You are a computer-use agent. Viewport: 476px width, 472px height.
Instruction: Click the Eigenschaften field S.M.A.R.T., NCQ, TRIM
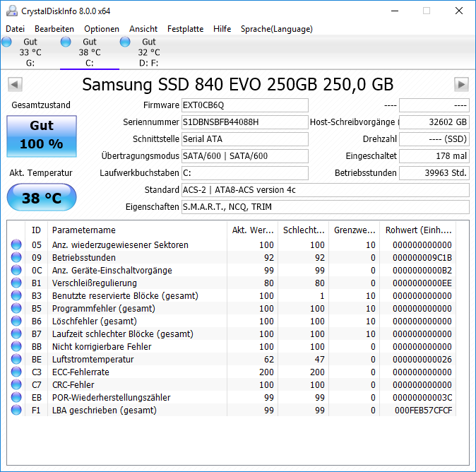325,207
